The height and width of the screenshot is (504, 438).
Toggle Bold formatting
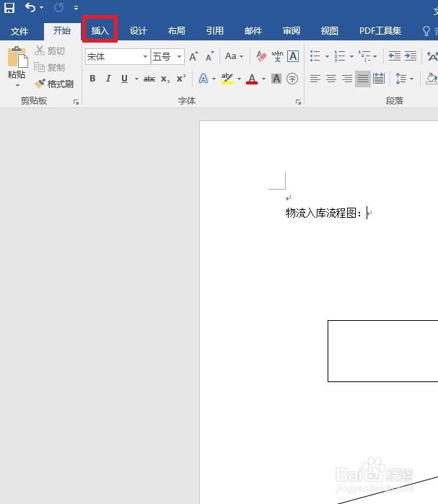pyautogui.click(x=92, y=79)
